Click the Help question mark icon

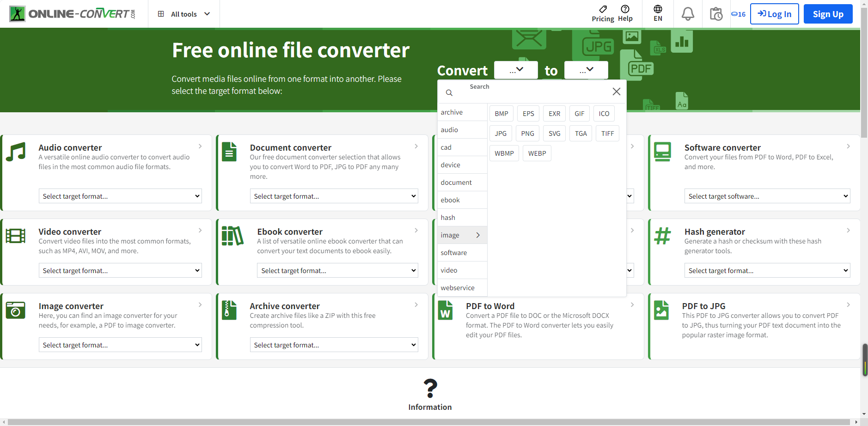625,9
